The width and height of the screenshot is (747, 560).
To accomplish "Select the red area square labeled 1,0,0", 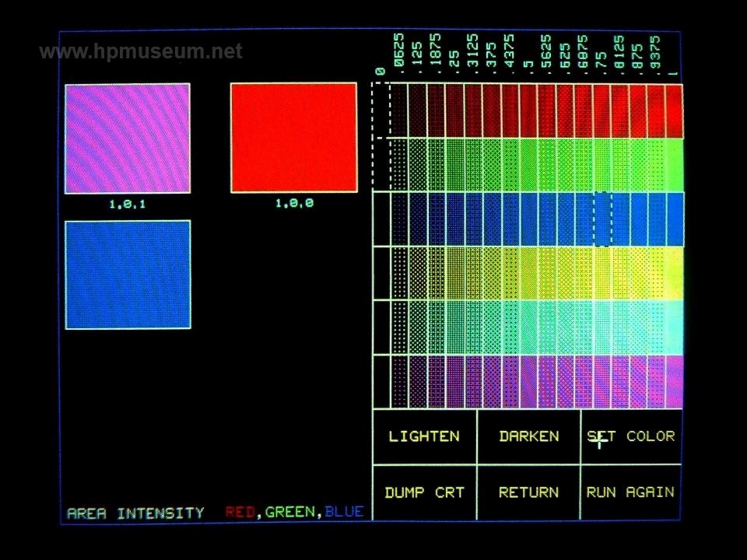I will 294,138.
